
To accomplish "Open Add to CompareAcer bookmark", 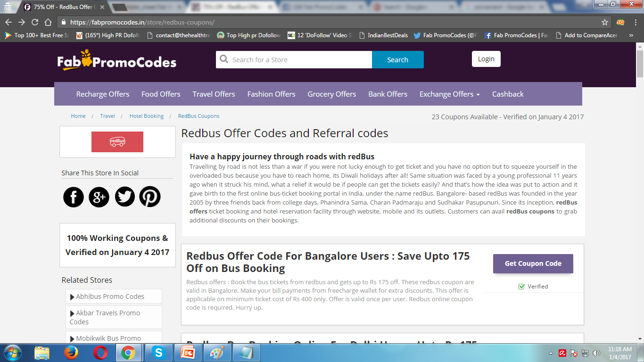I will (586, 35).
